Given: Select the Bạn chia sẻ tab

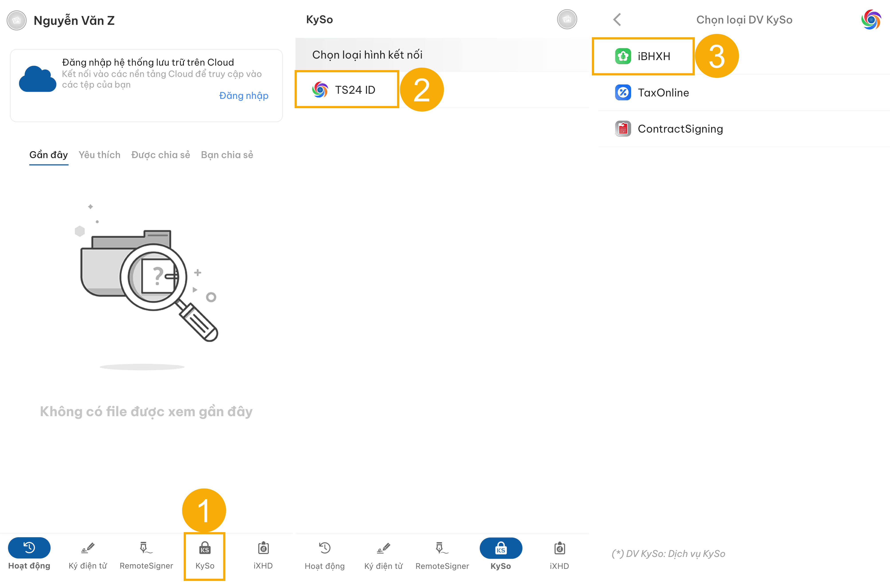Looking at the screenshot, I should (x=227, y=155).
